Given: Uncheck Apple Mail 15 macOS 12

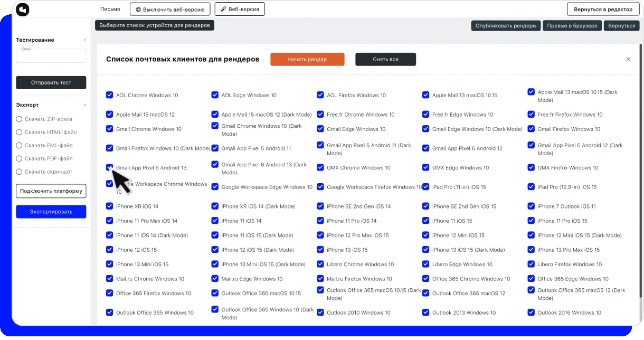Looking at the screenshot, I should tap(109, 114).
